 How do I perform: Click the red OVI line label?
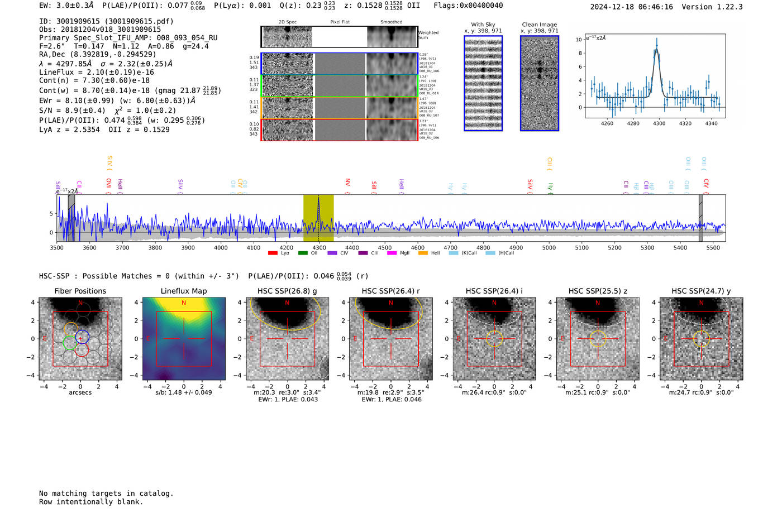pyautogui.click(x=109, y=186)
